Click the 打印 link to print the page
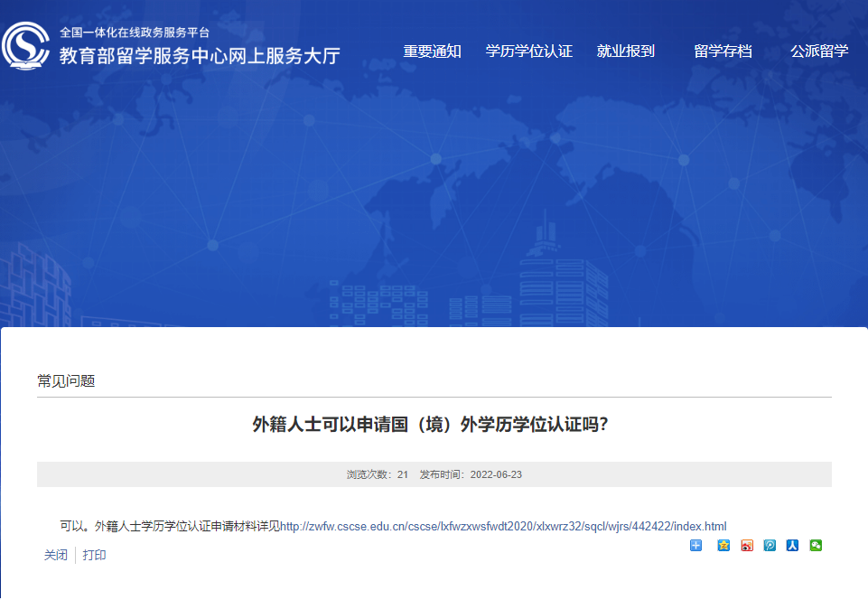Image resolution: width=868 pixels, height=600 pixels. (95, 555)
